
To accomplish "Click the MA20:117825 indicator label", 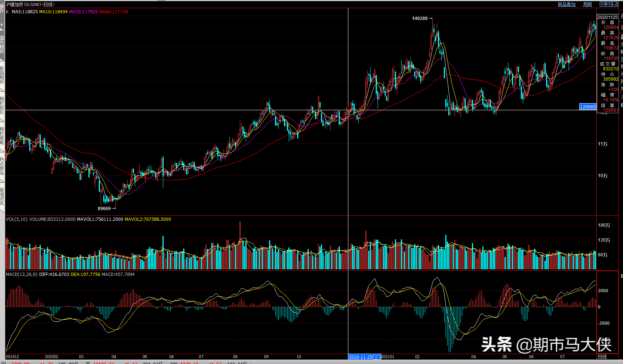I will click(83, 12).
